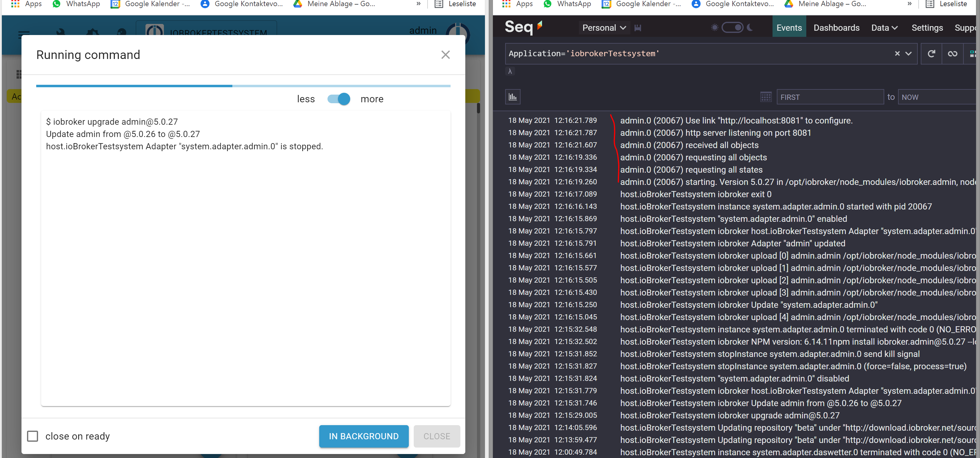Switch to the Events tab in Seq
Viewport: 980px width, 458px height.
(789, 27)
